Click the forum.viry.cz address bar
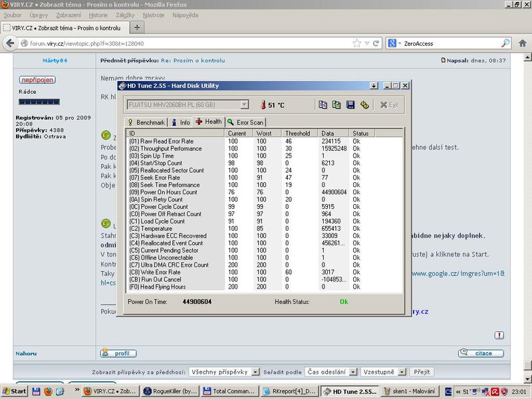The image size is (532, 399). coord(190,43)
